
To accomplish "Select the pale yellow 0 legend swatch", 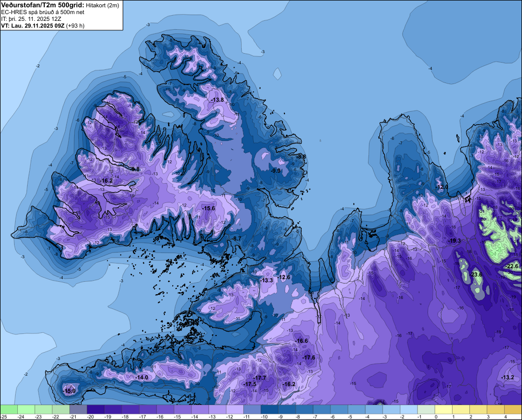I will (443, 409).
